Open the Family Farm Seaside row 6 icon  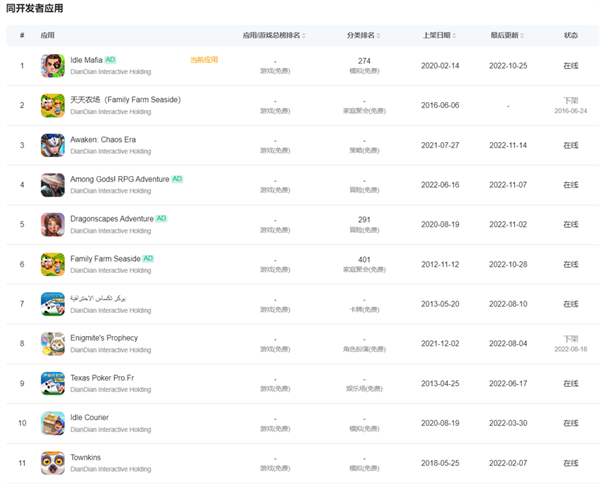pos(53,264)
